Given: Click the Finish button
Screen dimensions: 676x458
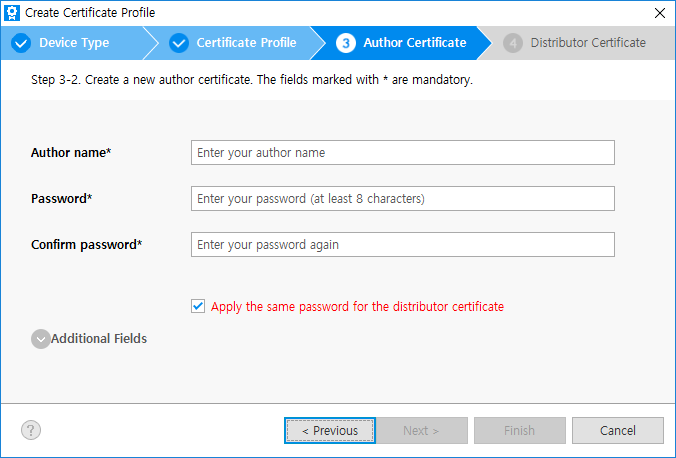Looking at the screenshot, I should [x=519, y=431].
